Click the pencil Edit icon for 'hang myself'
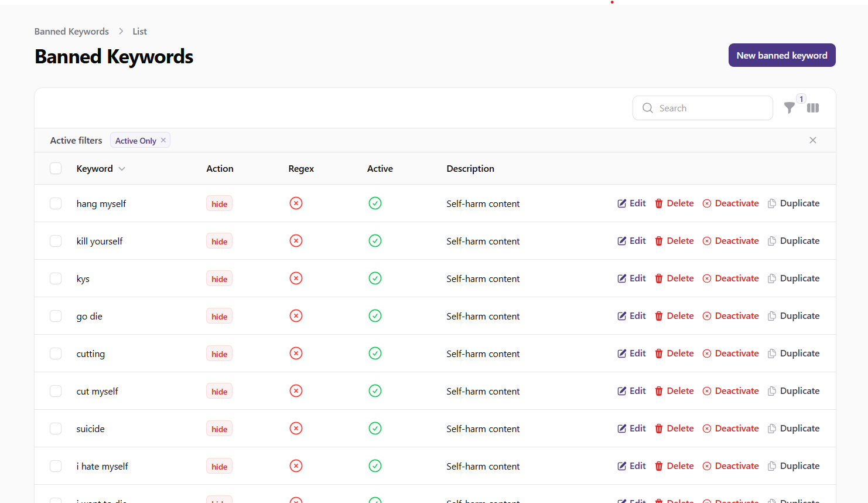Screen dimensions: 868x503 click(x=622, y=203)
